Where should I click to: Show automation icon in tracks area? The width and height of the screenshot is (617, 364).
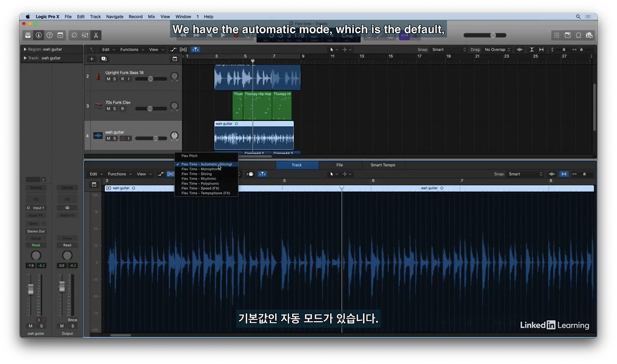(x=174, y=50)
